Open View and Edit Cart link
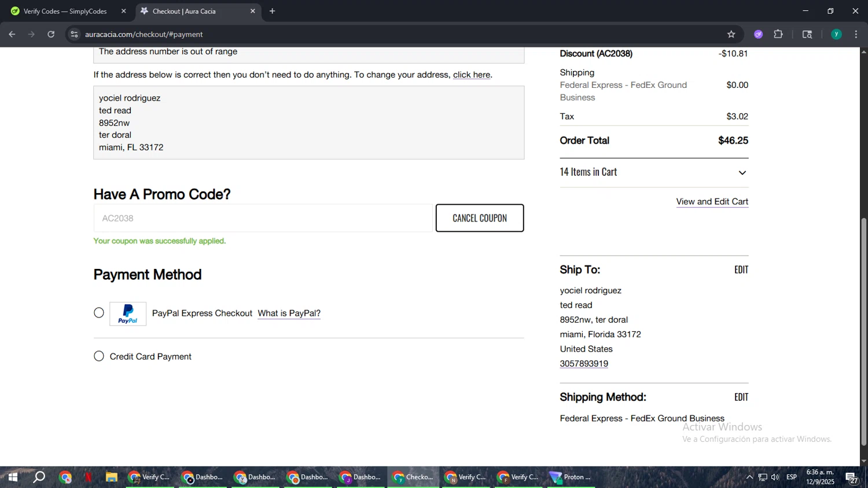Image resolution: width=868 pixels, height=488 pixels. pos(712,201)
